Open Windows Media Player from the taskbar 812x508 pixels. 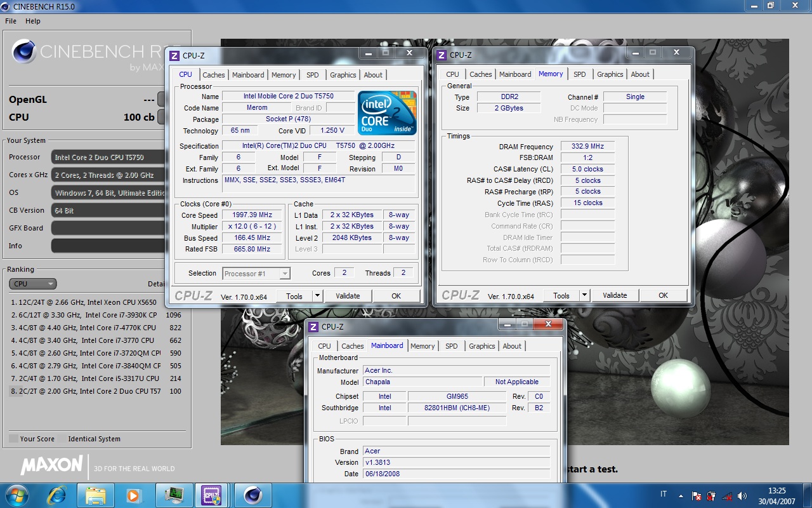pos(133,495)
